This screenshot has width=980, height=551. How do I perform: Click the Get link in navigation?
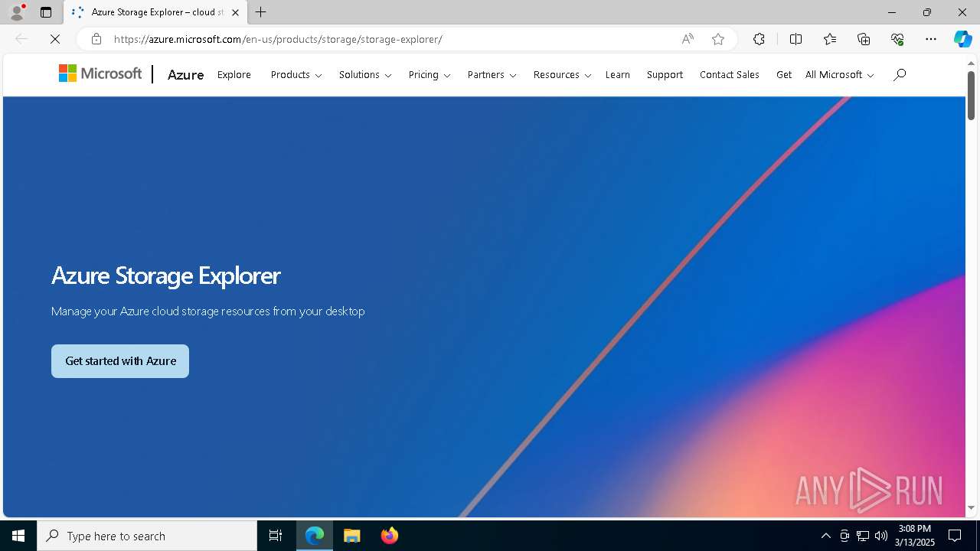coord(784,74)
